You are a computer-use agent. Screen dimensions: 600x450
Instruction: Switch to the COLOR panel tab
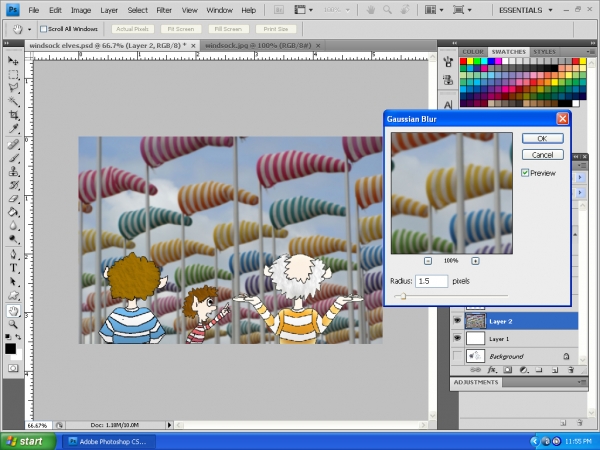(x=473, y=52)
